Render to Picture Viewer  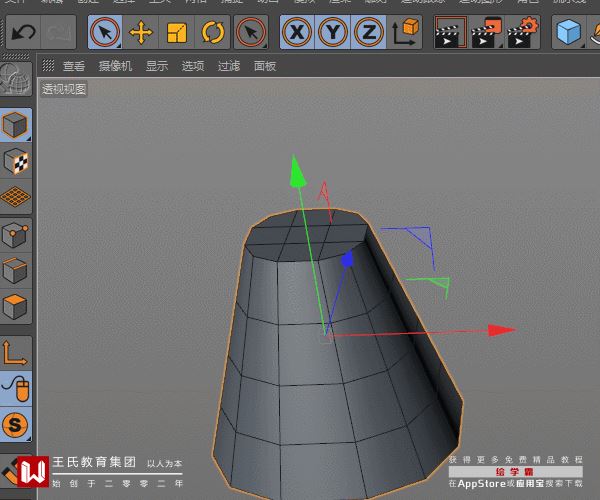[x=486, y=32]
